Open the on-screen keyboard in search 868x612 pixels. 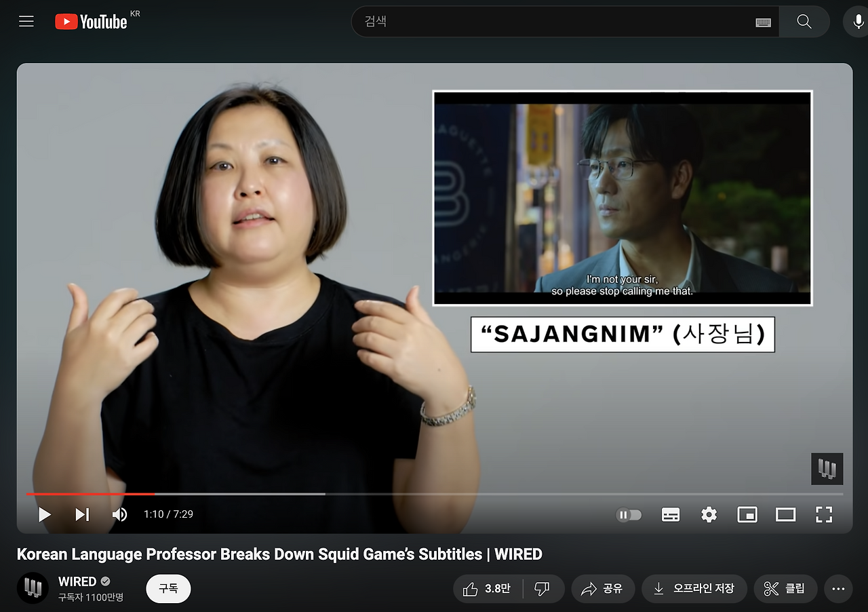click(763, 22)
